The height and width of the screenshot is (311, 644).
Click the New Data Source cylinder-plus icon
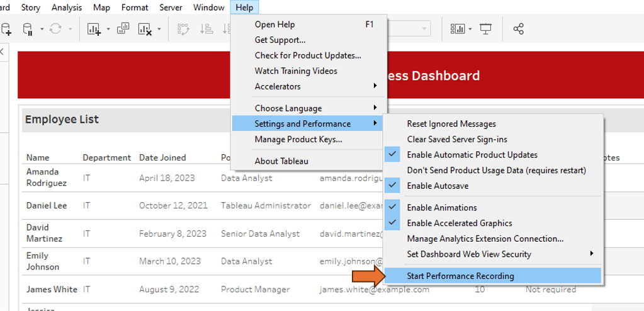tap(6, 29)
